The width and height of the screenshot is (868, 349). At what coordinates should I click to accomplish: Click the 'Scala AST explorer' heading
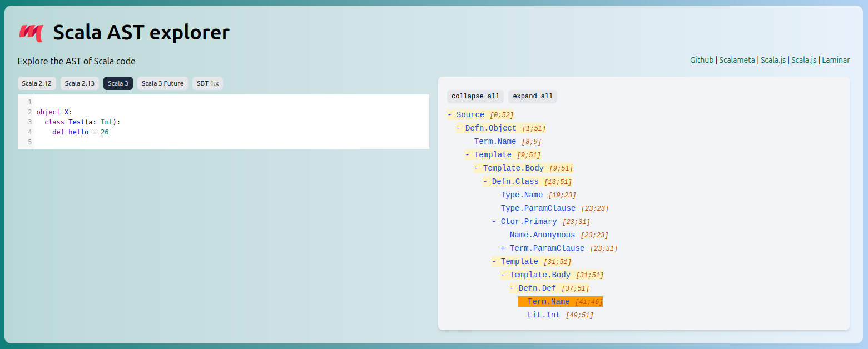point(141,33)
